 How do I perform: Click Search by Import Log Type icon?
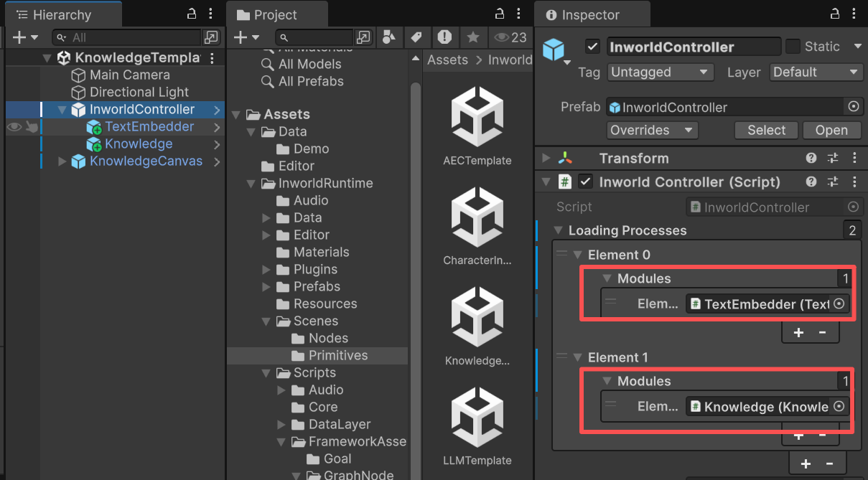[445, 37]
